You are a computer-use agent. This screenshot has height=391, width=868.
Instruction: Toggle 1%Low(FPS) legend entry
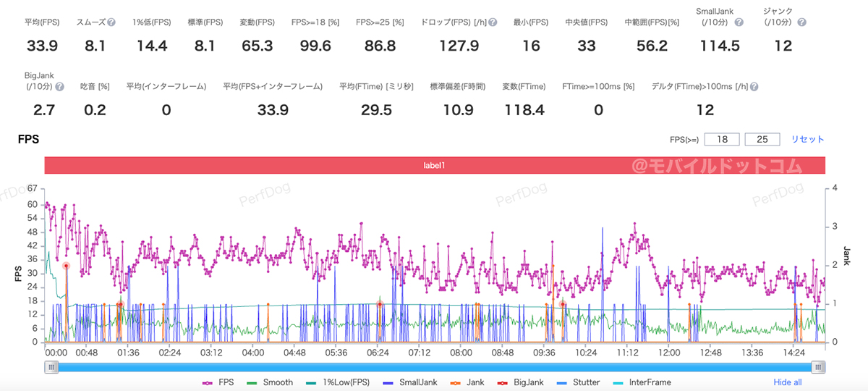click(339, 382)
